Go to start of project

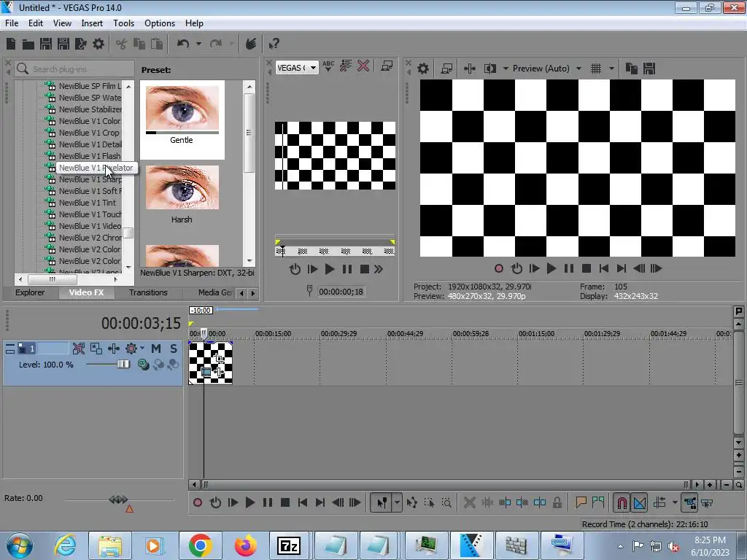click(x=303, y=503)
